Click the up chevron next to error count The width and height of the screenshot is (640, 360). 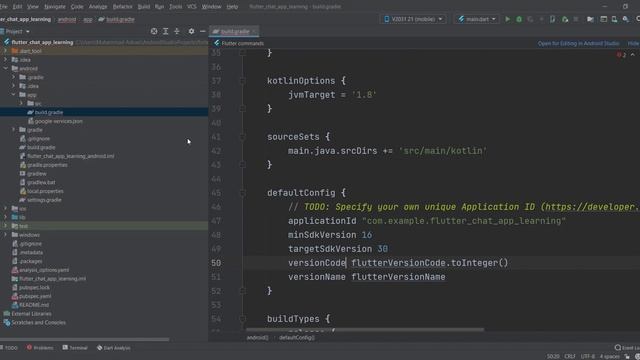pos(633,55)
